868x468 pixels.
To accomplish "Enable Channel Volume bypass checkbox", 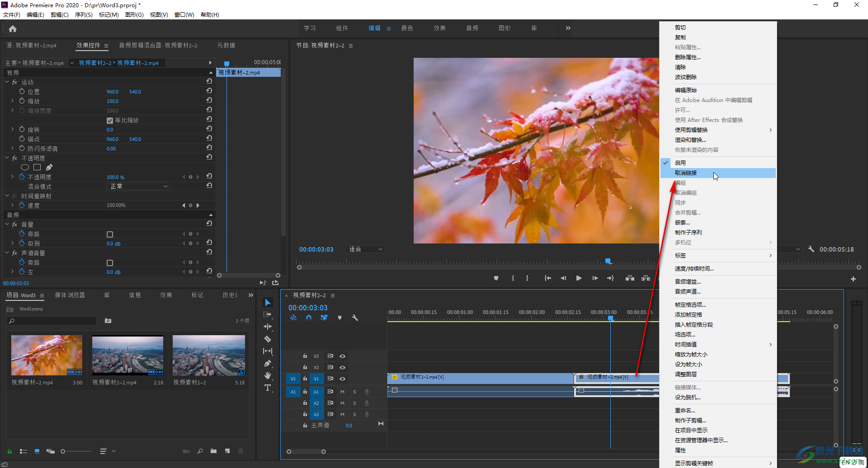I will point(110,263).
